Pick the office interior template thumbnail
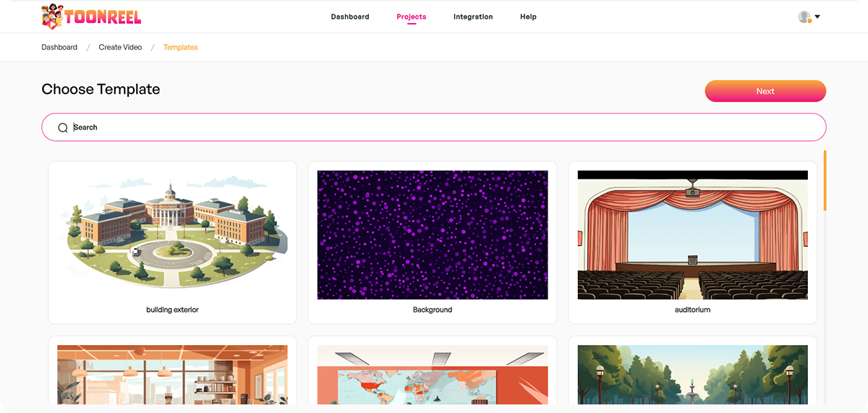The width and height of the screenshot is (868, 413). pyautogui.click(x=172, y=374)
